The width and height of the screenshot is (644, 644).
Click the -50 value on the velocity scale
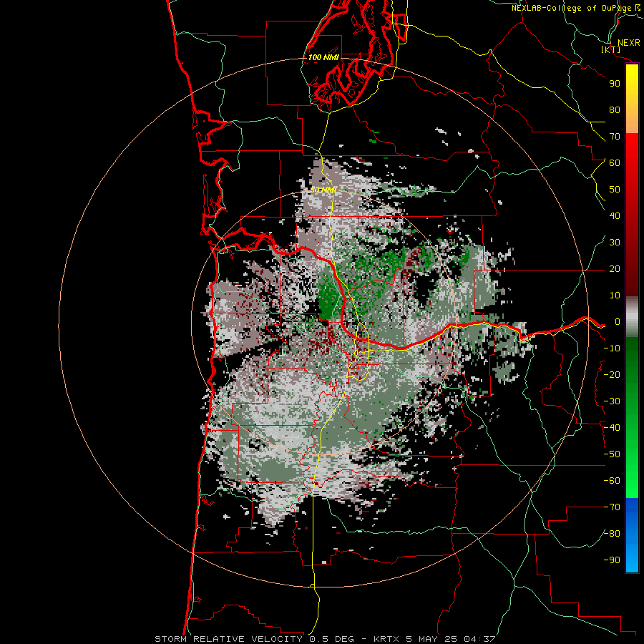click(x=612, y=454)
